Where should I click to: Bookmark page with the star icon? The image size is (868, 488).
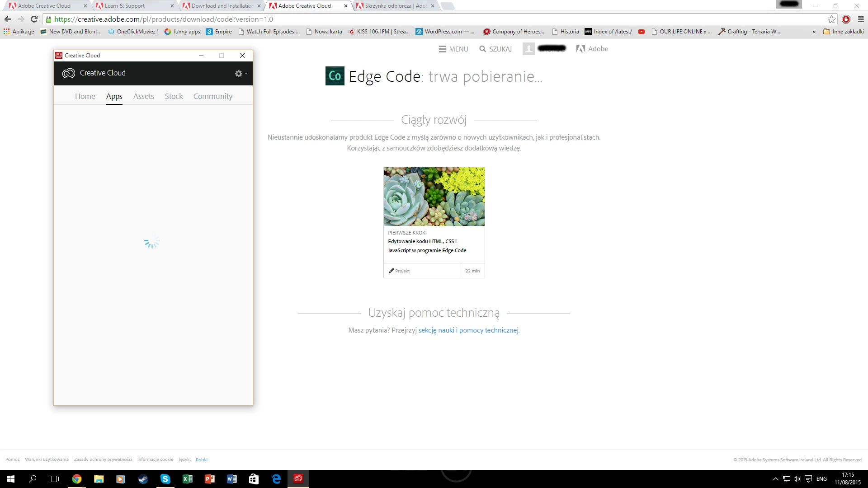pyautogui.click(x=831, y=19)
